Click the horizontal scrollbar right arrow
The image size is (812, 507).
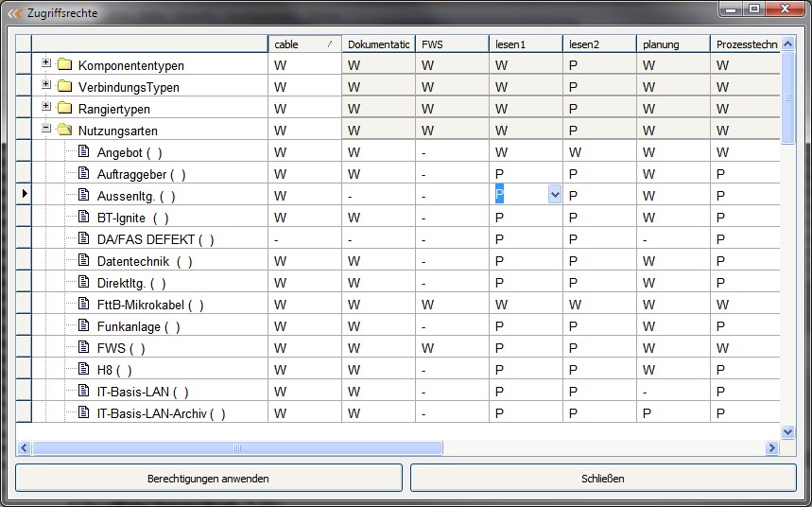tap(771, 448)
